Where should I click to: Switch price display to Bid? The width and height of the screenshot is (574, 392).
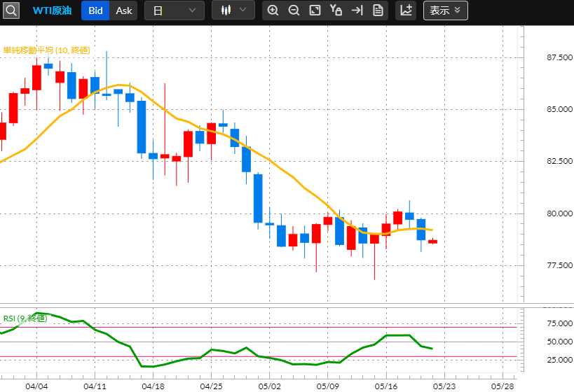click(95, 10)
